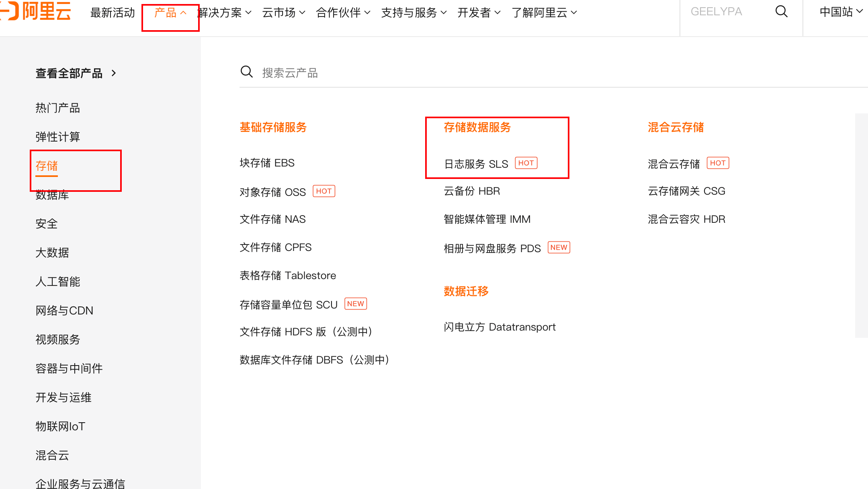Select 物联网IoT category in sidebar
This screenshot has height=489, width=868.
coord(60,426)
